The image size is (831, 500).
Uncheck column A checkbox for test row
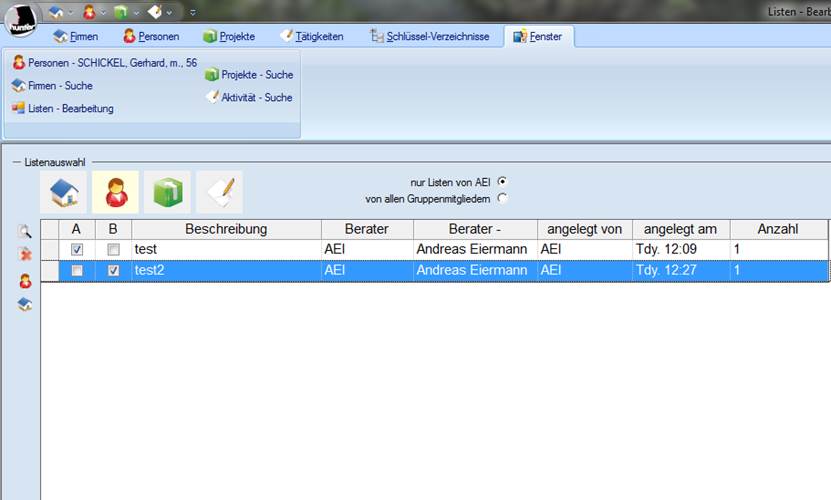(77, 249)
